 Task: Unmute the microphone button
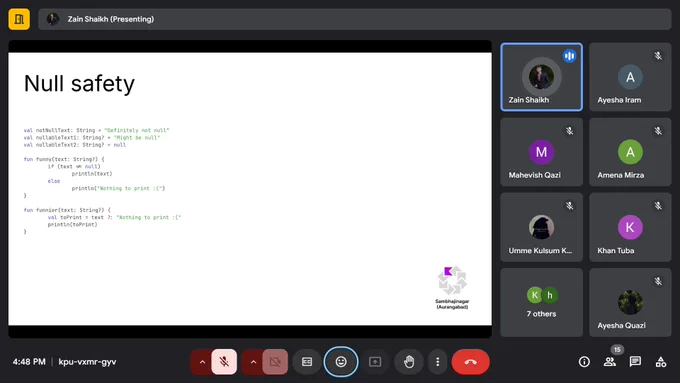pos(224,361)
